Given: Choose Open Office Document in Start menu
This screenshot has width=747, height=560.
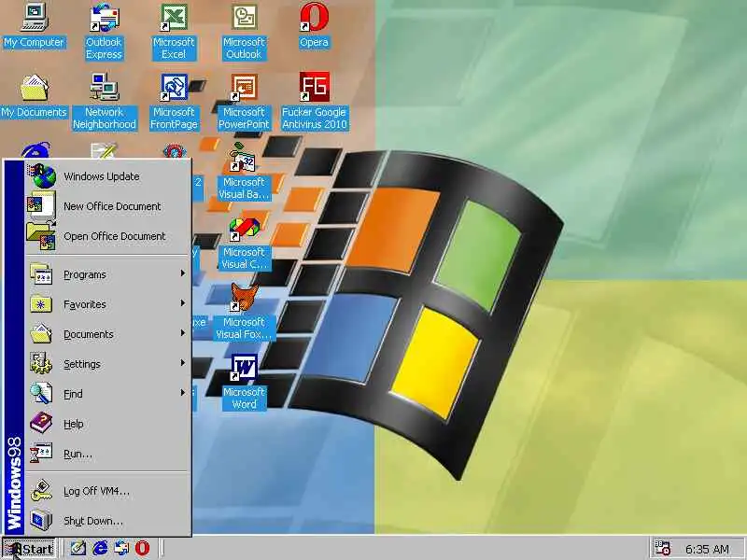Looking at the screenshot, I should [x=108, y=236].
